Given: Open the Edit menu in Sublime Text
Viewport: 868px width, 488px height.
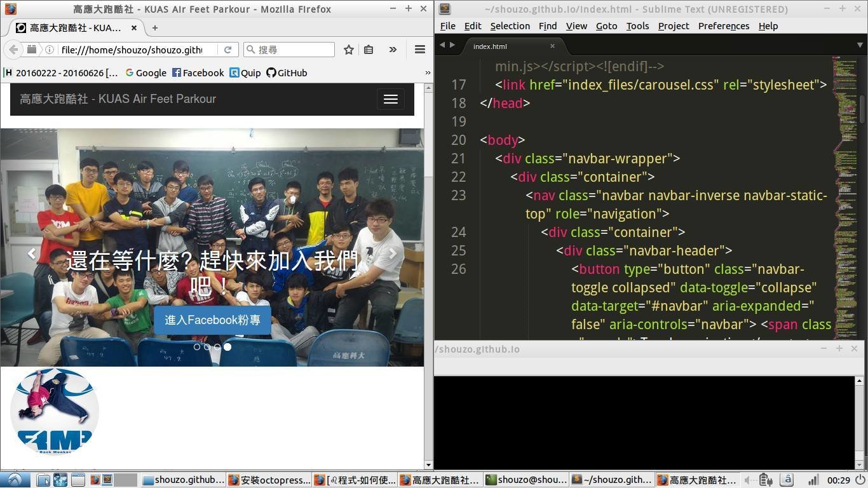Looking at the screenshot, I should coord(473,26).
